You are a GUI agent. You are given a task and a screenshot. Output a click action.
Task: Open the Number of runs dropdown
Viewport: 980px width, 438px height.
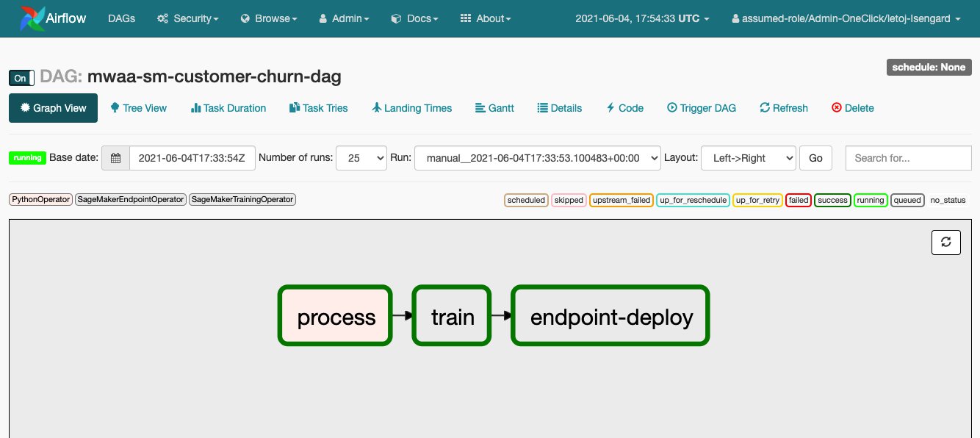361,158
